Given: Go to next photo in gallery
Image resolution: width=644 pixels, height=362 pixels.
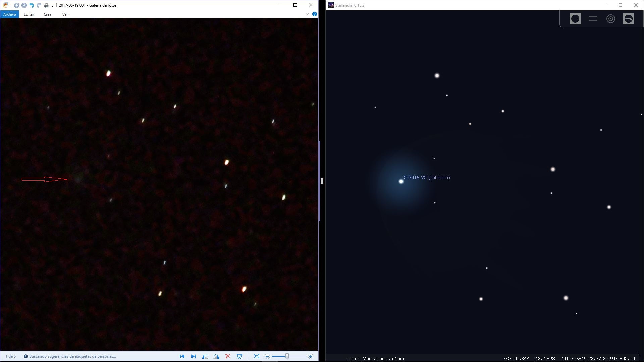Looking at the screenshot, I should point(193,356).
